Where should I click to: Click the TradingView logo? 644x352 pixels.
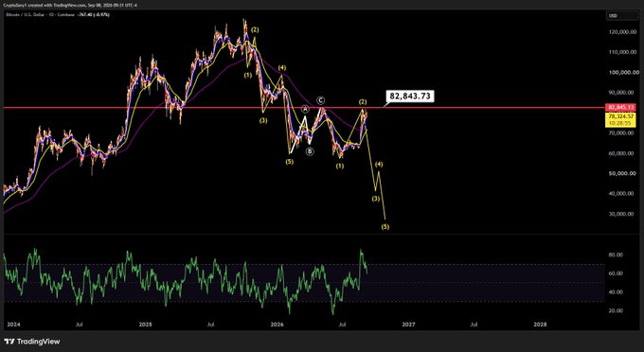[32, 342]
